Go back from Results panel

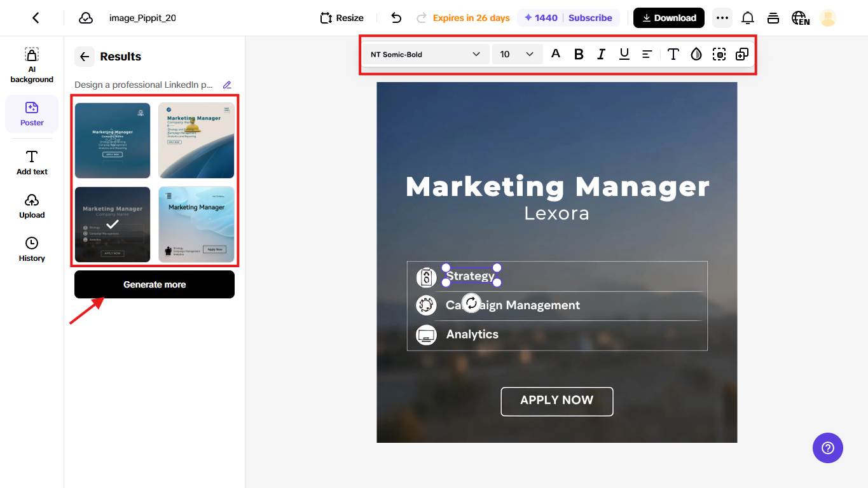pyautogui.click(x=85, y=57)
